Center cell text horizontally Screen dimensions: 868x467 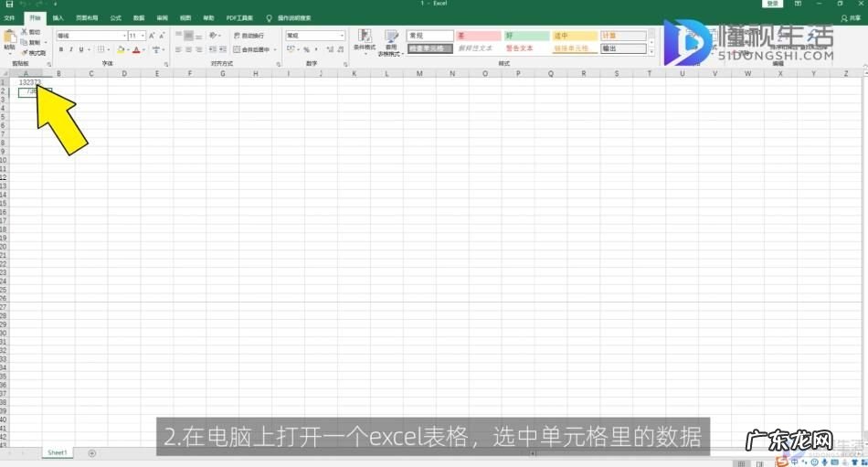188,50
